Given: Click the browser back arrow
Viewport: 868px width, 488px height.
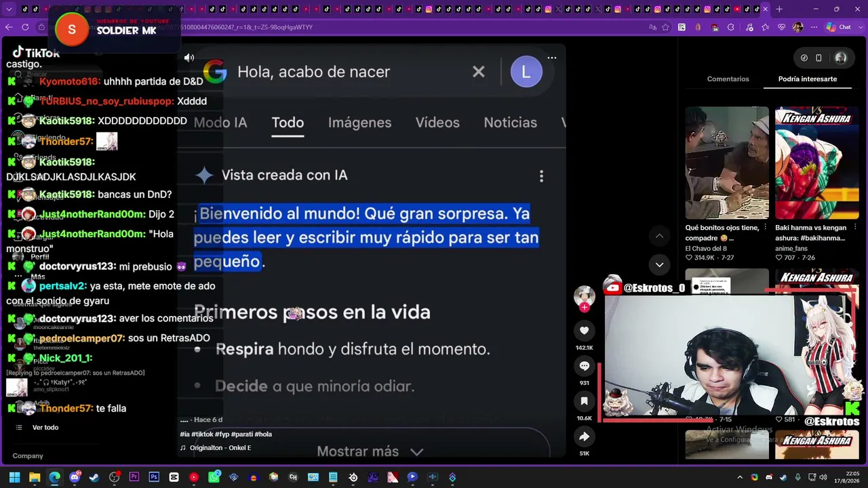Looking at the screenshot, I should coord(9,27).
